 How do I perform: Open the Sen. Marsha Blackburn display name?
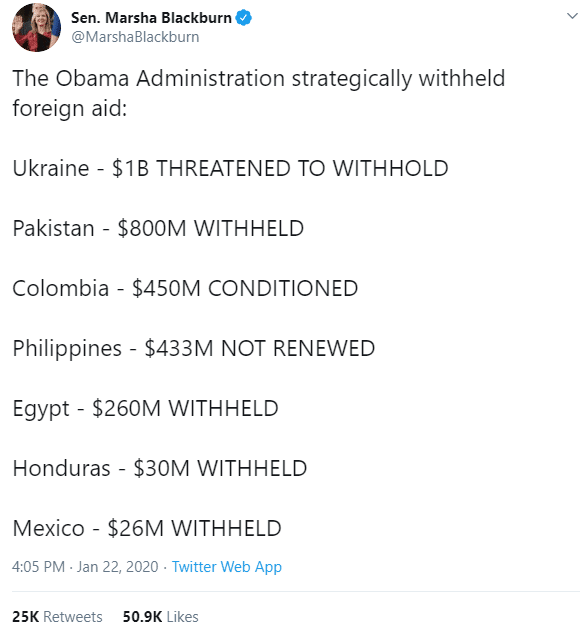[x=151, y=18]
